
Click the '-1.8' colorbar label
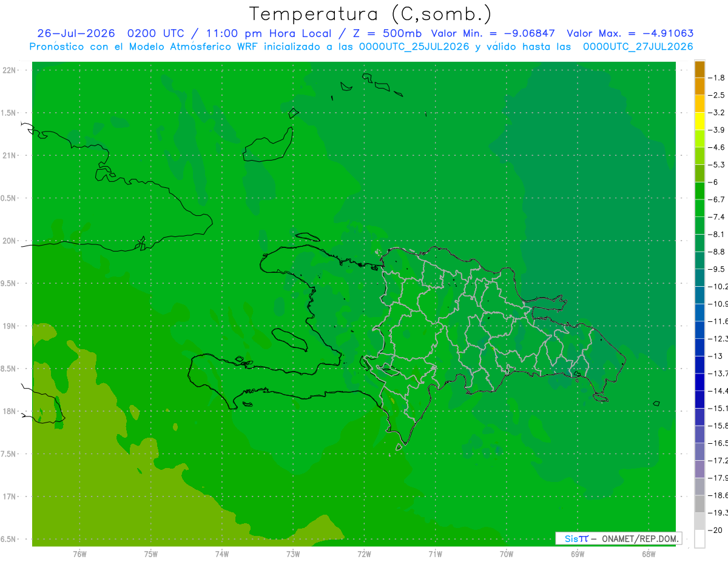coord(716,78)
